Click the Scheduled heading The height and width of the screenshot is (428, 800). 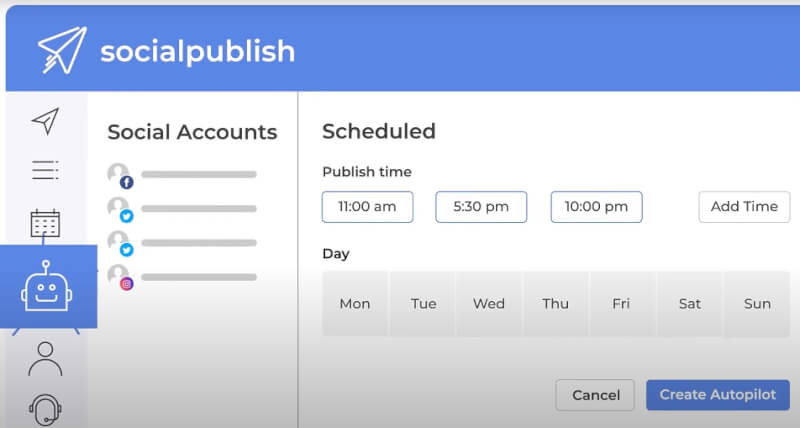[x=379, y=132]
